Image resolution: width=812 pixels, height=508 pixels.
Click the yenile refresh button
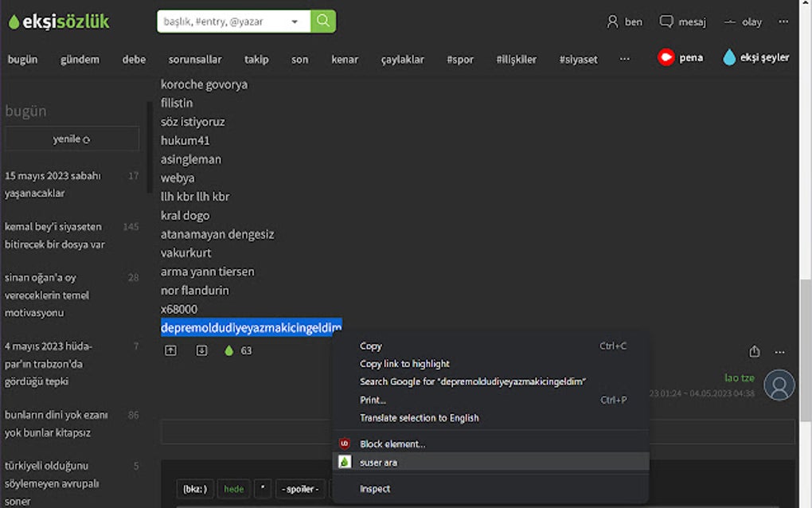(x=70, y=138)
